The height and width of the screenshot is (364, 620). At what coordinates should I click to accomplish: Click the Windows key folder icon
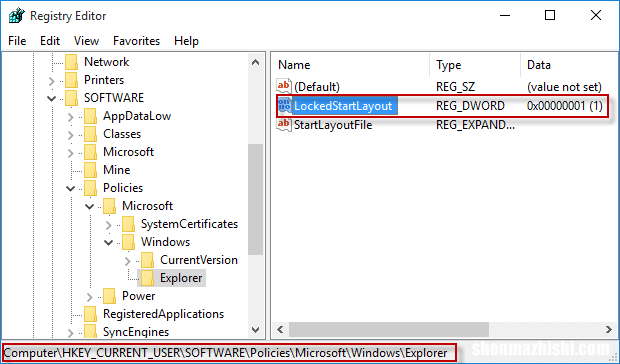[x=129, y=242]
